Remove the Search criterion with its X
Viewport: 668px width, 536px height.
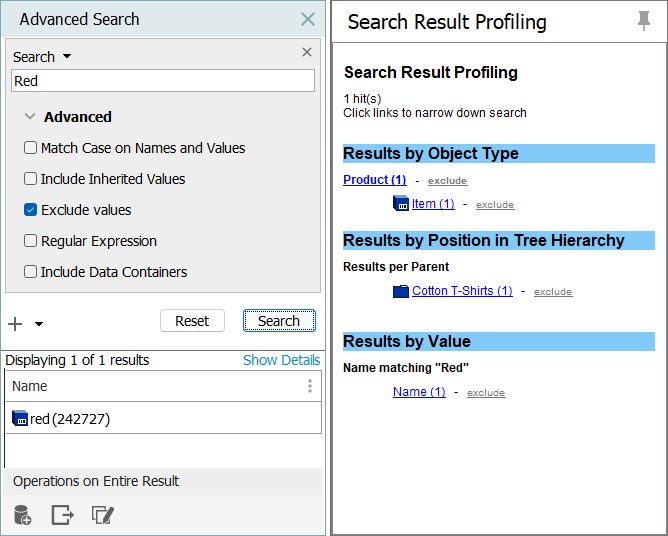307,53
